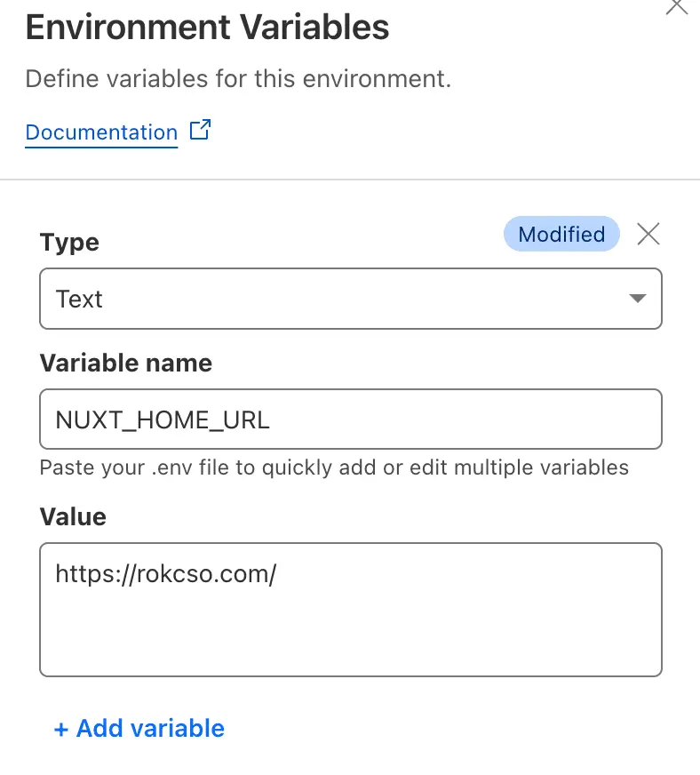Click the Type dropdown arrow
700x775 pixels.
coord(637,299)
